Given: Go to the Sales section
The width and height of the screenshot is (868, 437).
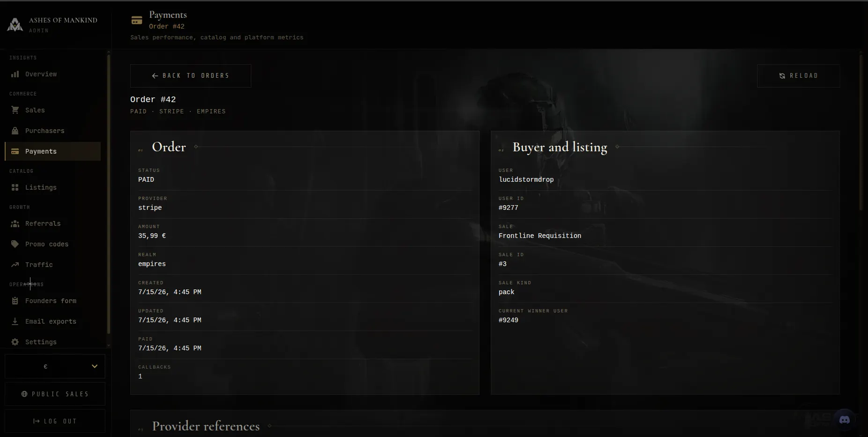Looking at the screenshot, I should 52,110.
